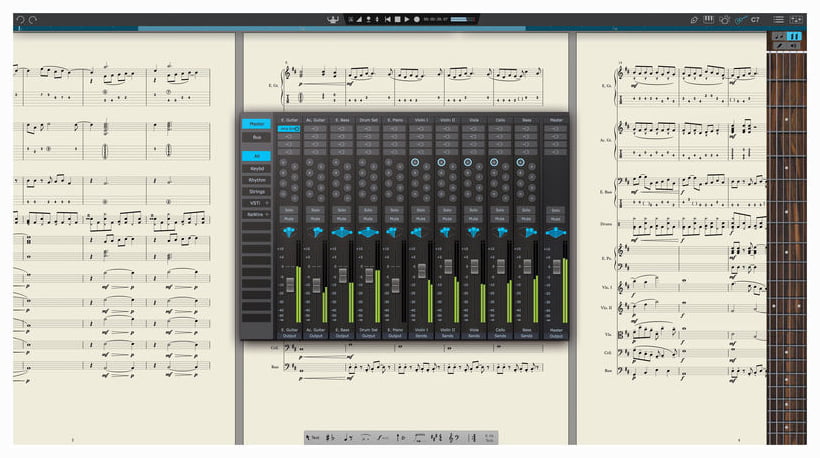
Task: Click the redo arrow icon
Action: pyautogui.click(x=32, y=20)
